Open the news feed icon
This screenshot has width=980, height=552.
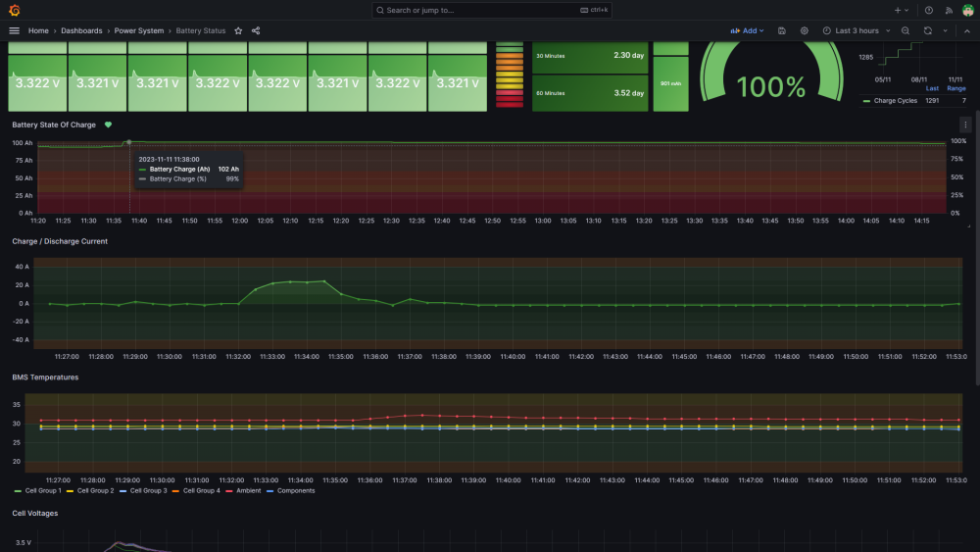948,10
